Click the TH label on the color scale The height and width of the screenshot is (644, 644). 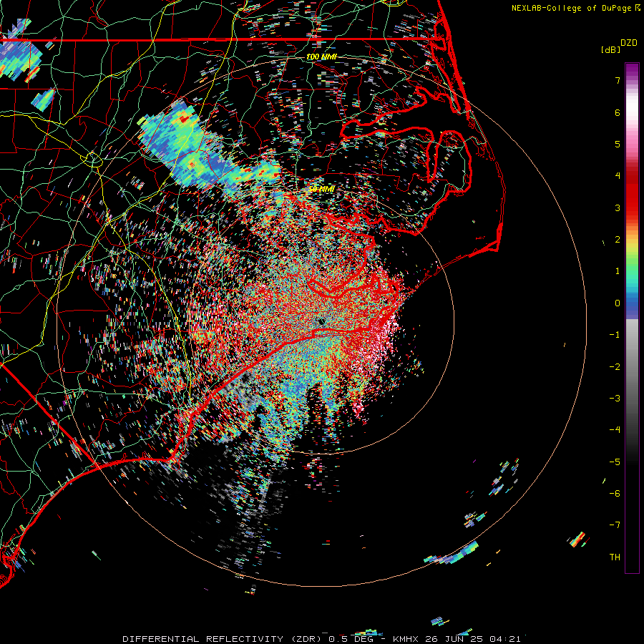[615, 557]
